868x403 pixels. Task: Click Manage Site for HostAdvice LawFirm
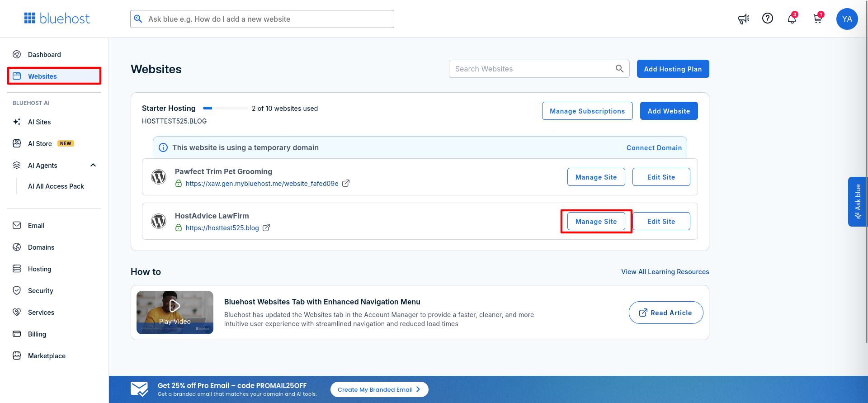[596, 221]
